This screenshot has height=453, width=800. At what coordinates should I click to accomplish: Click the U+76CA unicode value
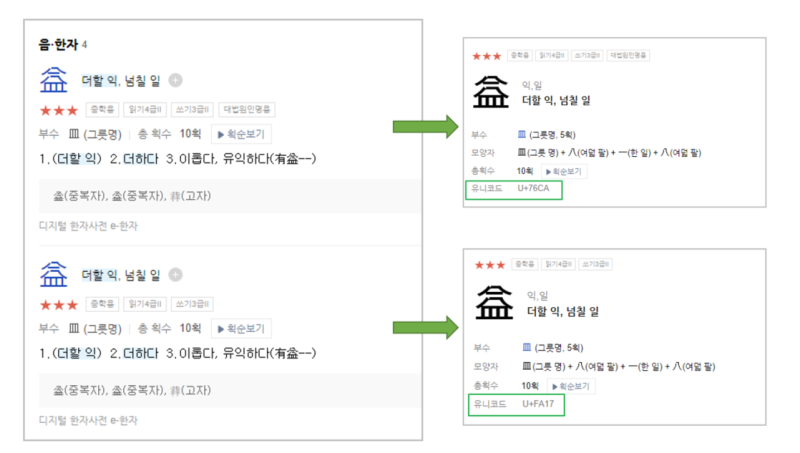coord(533,188)
